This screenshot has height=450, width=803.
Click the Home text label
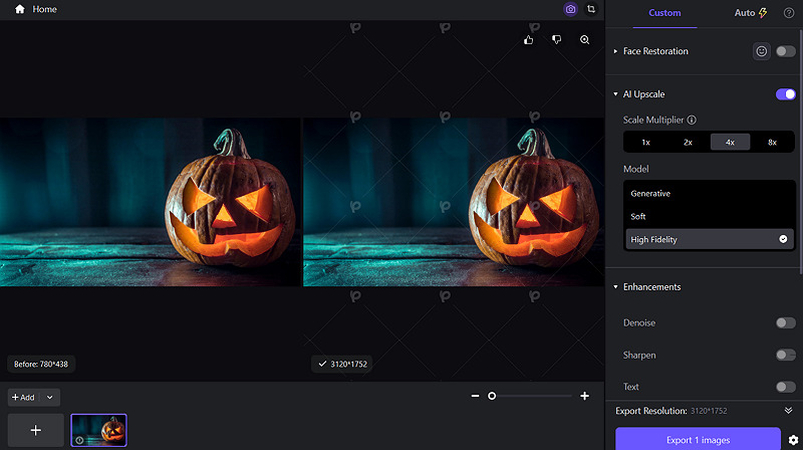[45, 9]
